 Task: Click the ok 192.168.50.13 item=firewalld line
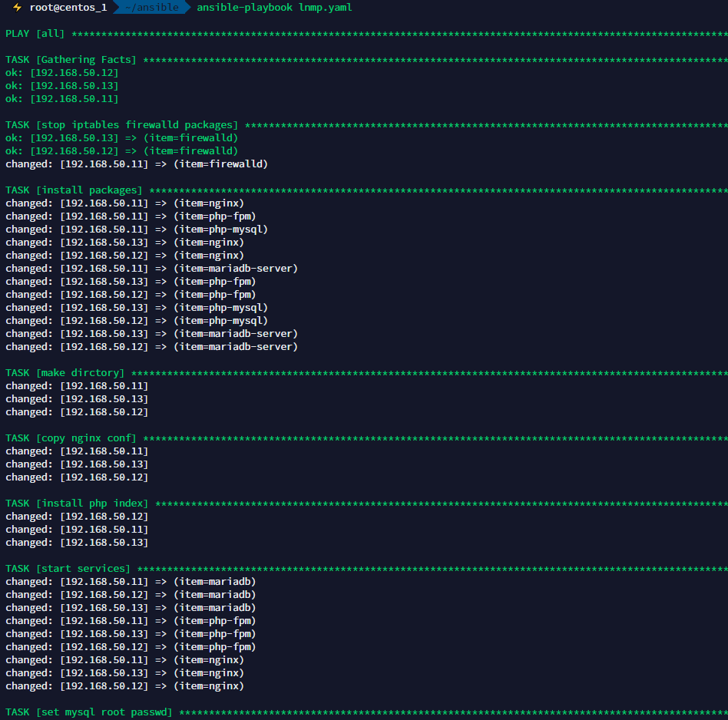(121, 138)
